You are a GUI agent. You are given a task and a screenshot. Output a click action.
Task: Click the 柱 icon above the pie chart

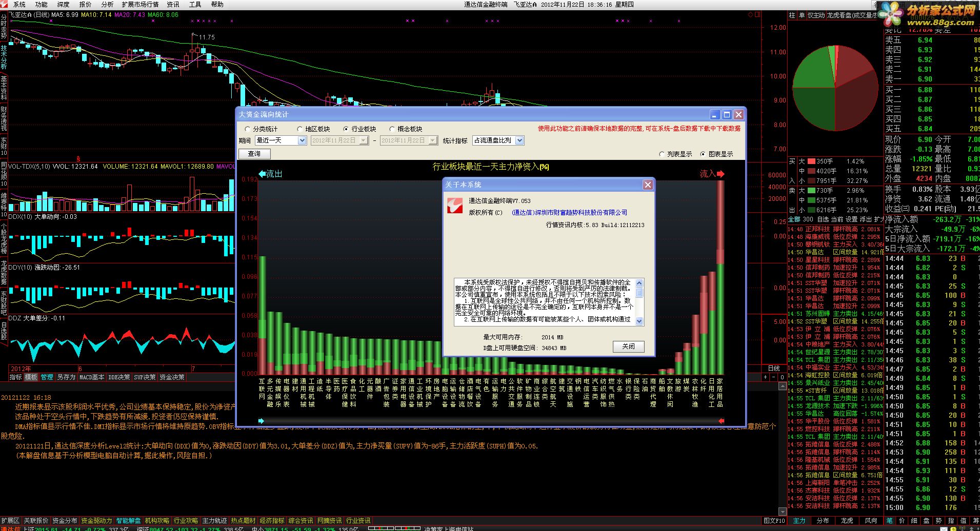tap(792, 15)
